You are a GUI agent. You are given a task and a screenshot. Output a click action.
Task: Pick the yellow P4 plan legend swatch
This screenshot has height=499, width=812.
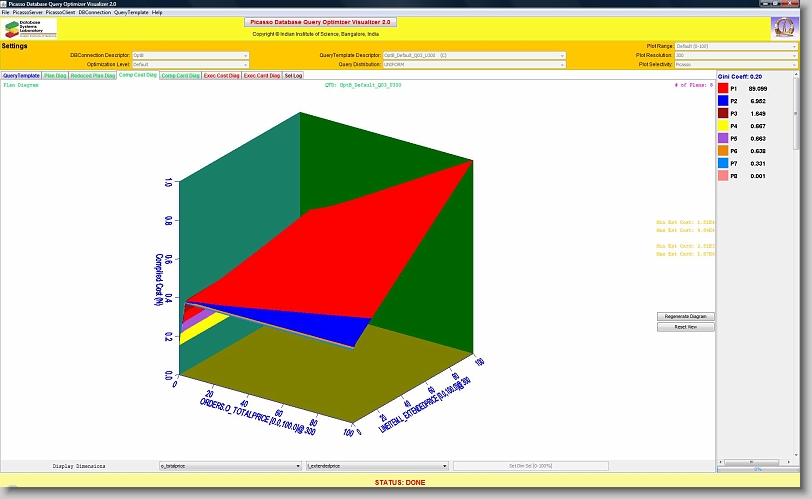[723, 126]
